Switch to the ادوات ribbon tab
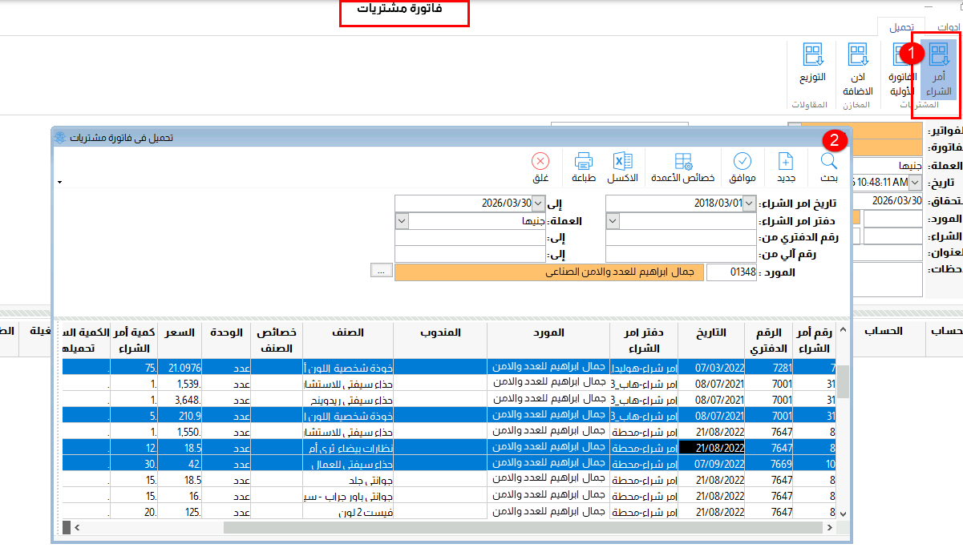 (x=949, y=26)
